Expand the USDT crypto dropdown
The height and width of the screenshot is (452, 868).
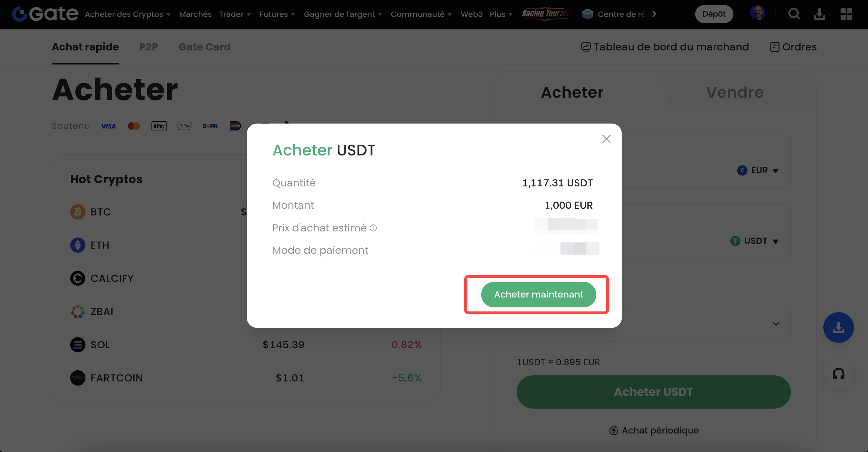tap(754, 241)
